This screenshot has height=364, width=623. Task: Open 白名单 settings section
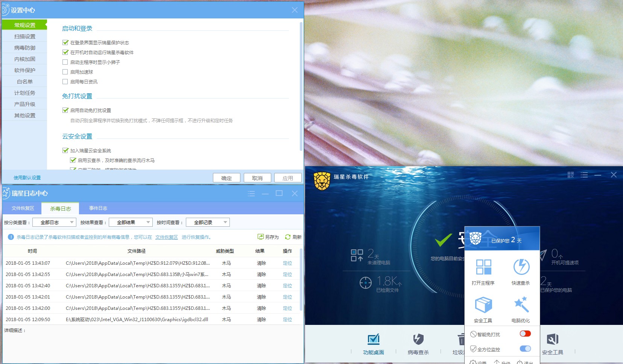click(24, 82)
